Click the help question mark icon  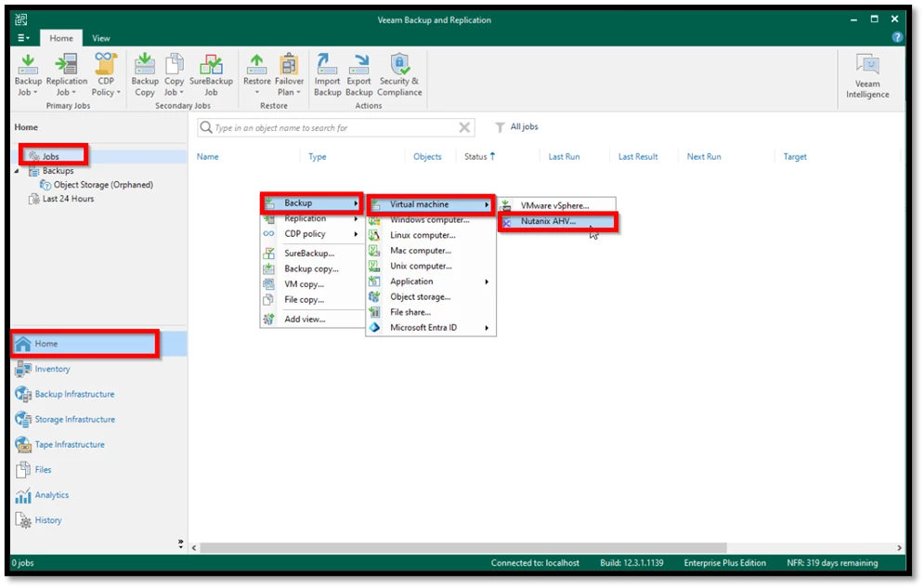tap(897, 37)
